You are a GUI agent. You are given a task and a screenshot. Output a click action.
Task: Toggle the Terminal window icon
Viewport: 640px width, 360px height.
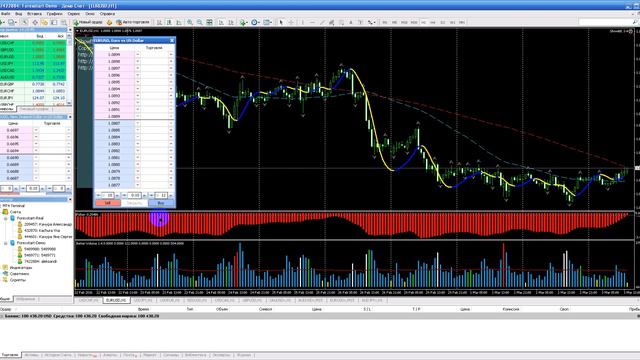(54, 22)
